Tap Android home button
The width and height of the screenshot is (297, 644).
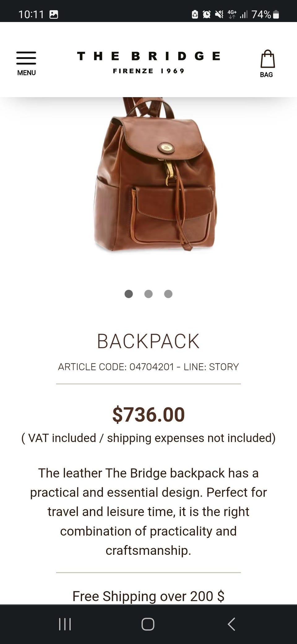point(148,624)
